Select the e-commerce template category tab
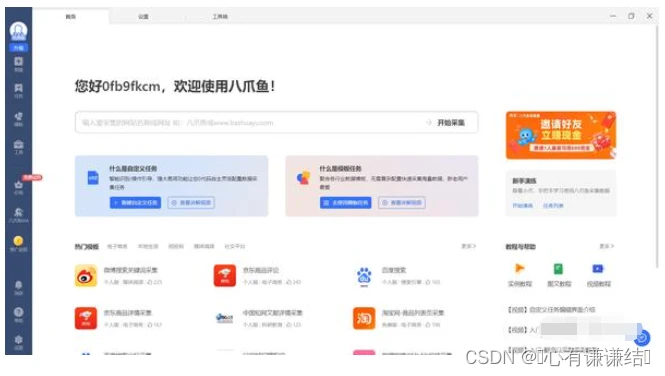 point(117,246)
